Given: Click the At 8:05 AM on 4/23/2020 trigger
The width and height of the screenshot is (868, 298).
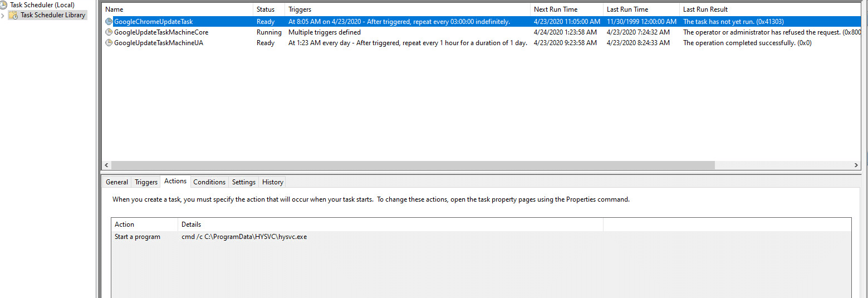Looking at the screenshot, I should pos(399,22).
